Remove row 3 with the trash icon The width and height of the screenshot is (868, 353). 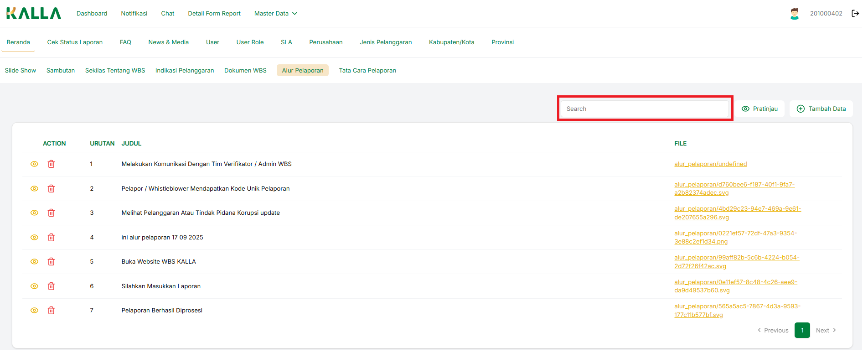click(51, 213)
